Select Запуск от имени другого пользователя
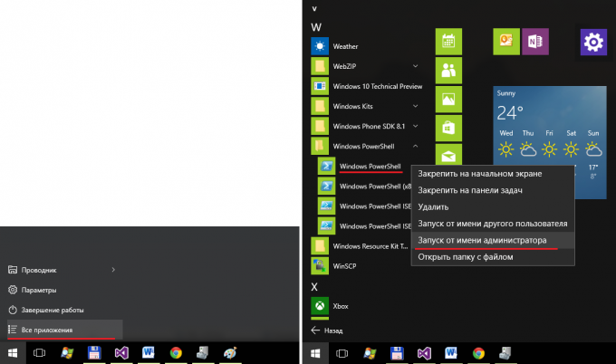The height and width of the screenshot is (364, 616). click(493, 224)
